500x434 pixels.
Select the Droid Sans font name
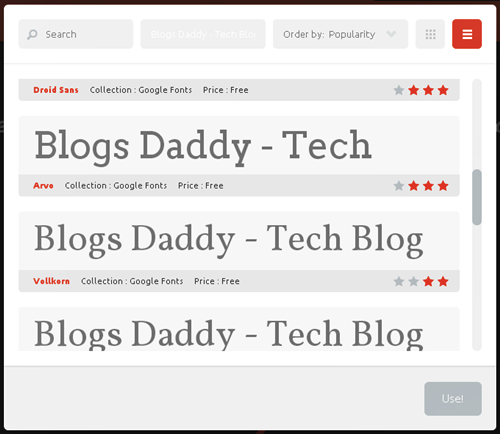pos(56,90)
